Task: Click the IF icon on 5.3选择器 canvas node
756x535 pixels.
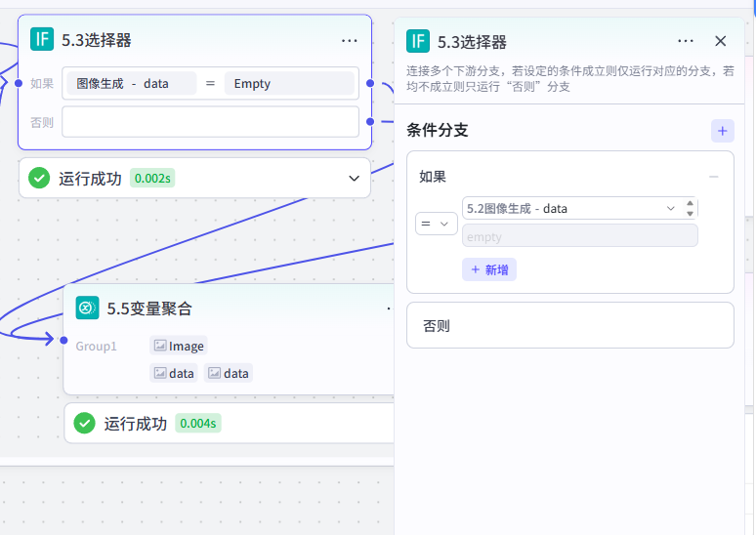Action: tap(42, 39)
